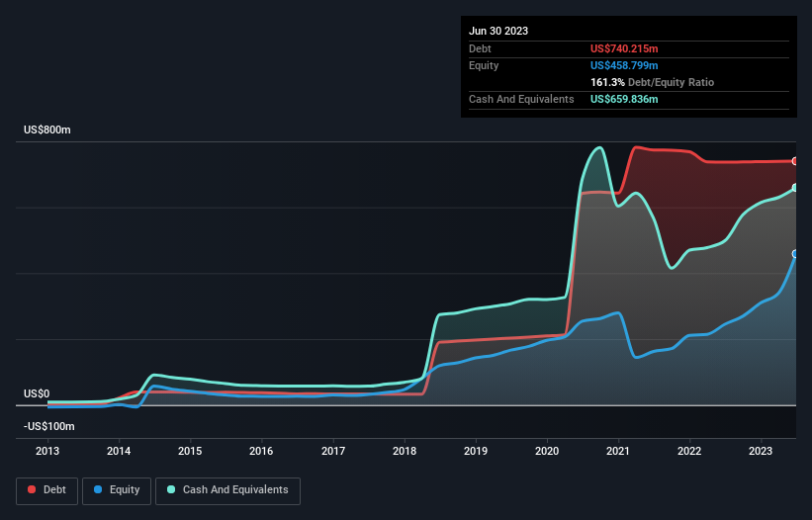Viewport: 812px width, 520px height.
Task: Click the 2013 x-axis label
Action: [x=47, y=451]
